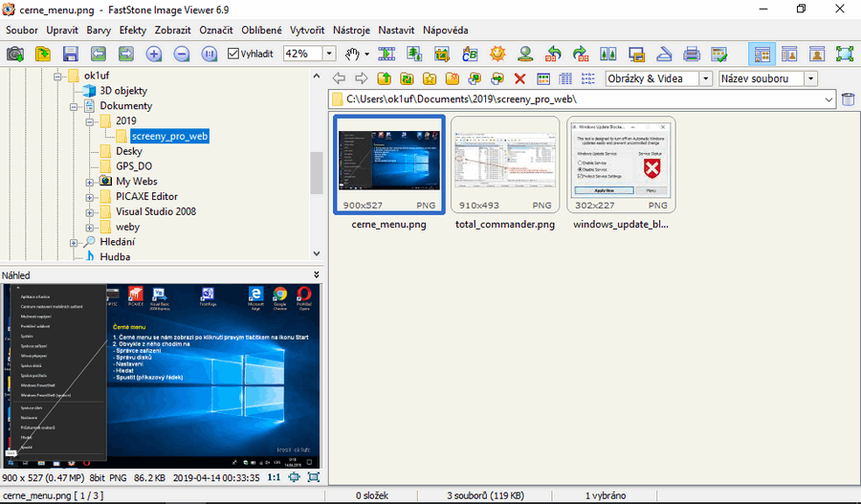
Task: Toggle the fit-to-window icon below the preview
Action: 313,476
